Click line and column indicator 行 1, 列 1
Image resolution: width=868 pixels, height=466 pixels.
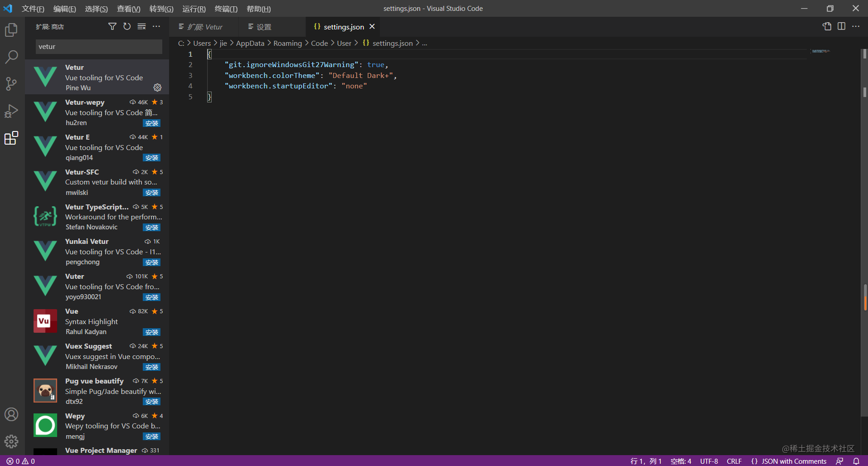click(x=646, y=461)
